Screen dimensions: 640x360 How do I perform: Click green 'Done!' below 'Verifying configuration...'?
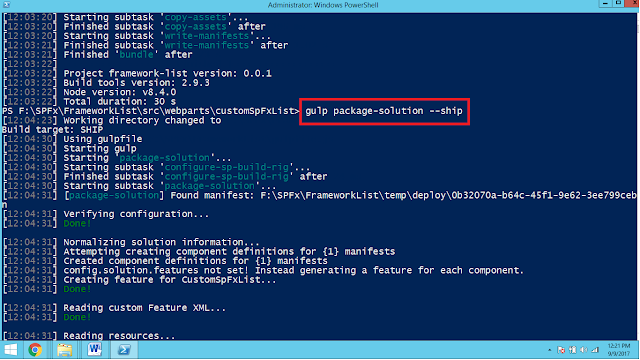point(77,224)
